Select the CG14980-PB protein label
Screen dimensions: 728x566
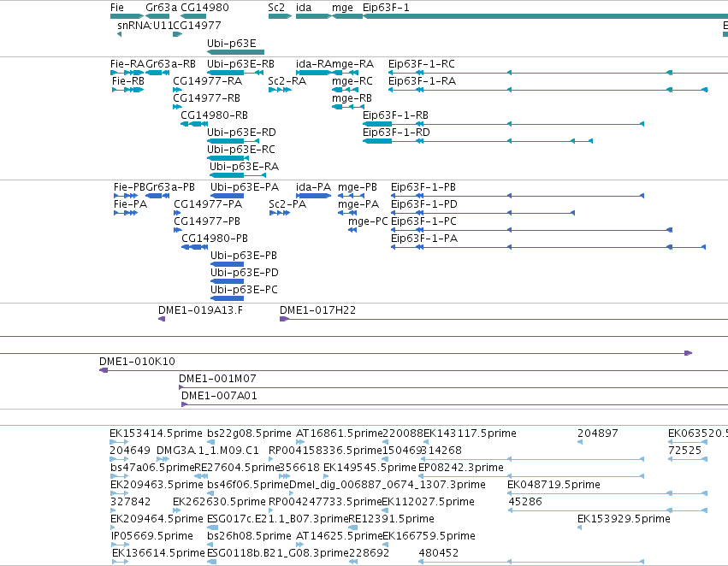pyautogui.click(x=215, y=239)
